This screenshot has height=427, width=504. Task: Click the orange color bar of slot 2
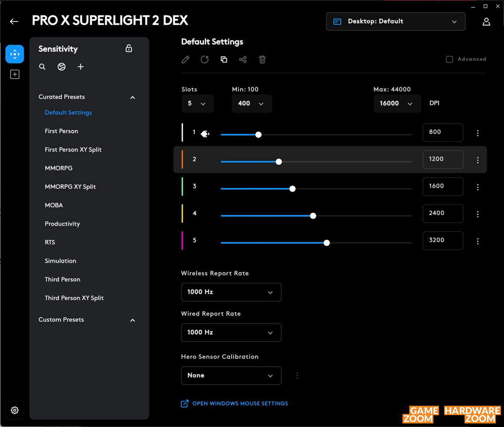pos(182,159)
